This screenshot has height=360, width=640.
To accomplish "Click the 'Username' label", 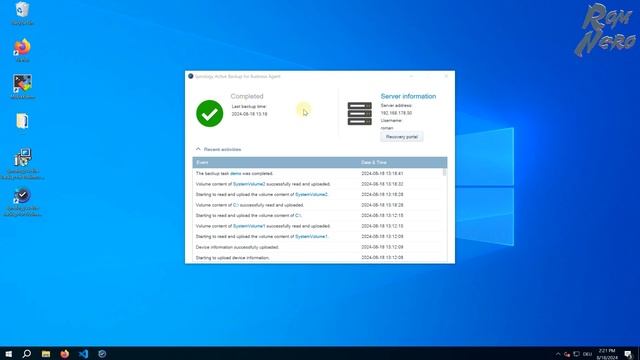I will click(x=391, y=121).
